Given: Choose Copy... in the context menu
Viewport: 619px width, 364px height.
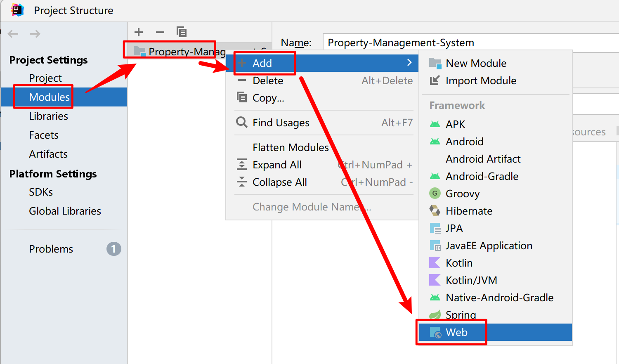Looking at the screenshot, I should (x=322, y=98).
